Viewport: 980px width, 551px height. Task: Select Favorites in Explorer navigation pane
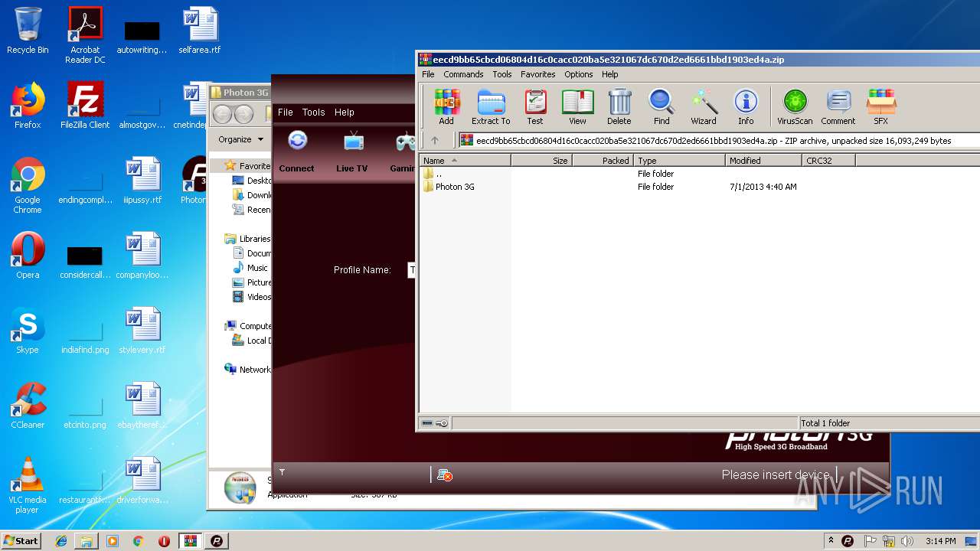point(247,166)
